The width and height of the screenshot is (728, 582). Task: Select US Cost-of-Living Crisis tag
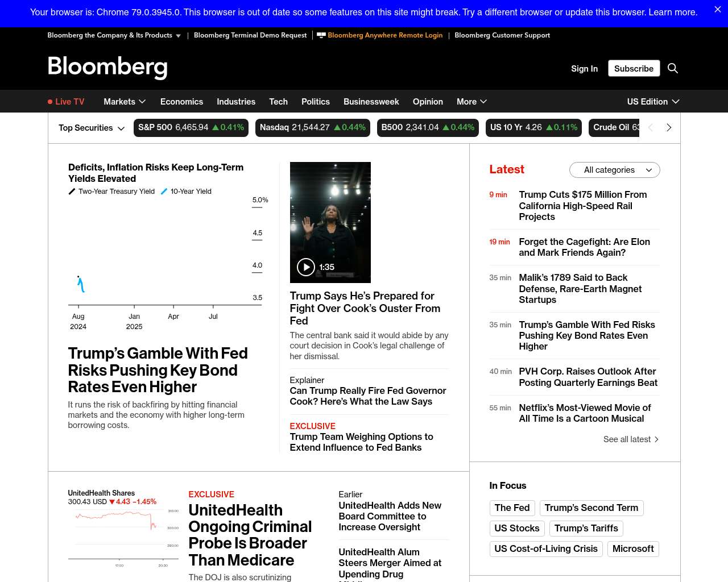(x=546, y=549)
